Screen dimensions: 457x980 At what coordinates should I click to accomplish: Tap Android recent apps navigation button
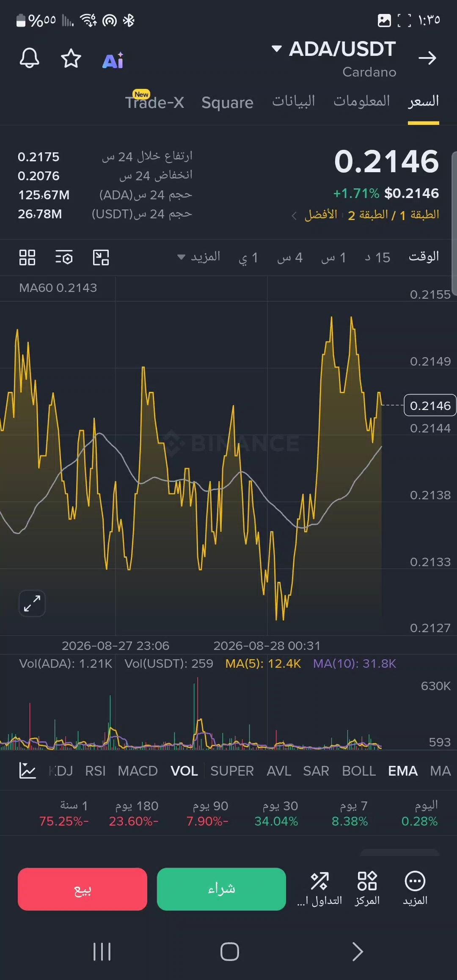tap(102, 952)
